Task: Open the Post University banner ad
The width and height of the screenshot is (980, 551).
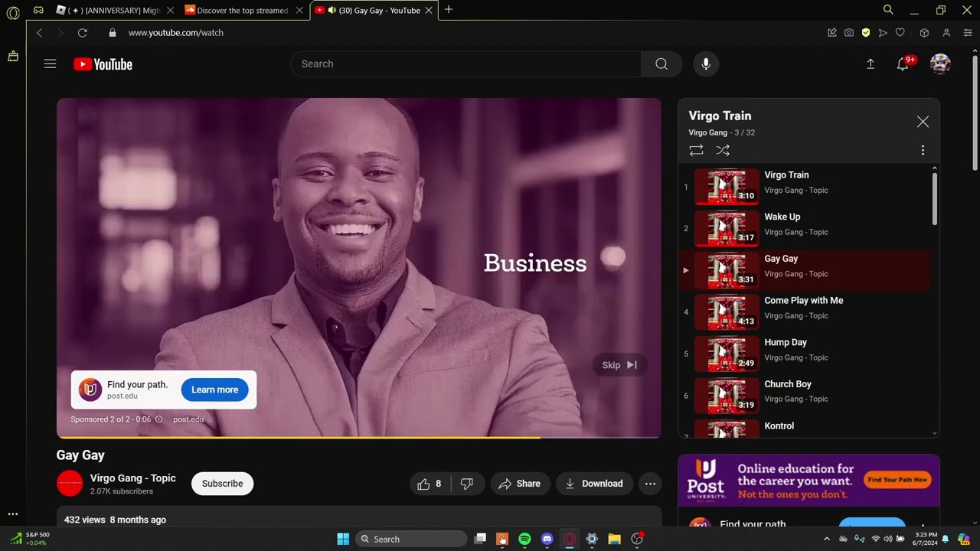Action: 808,481
